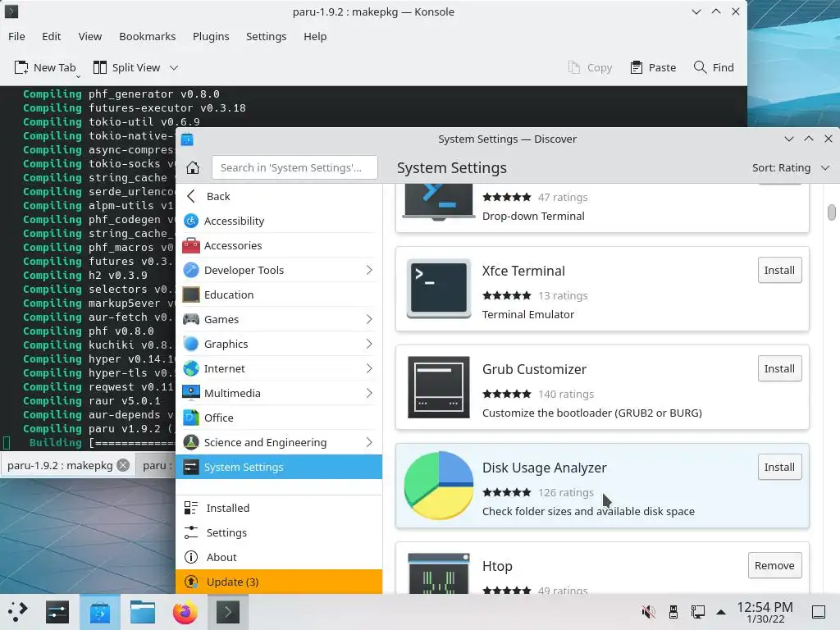840x630 pixels.
Task: Show hidden system tray icons
Action: point(721,612)
